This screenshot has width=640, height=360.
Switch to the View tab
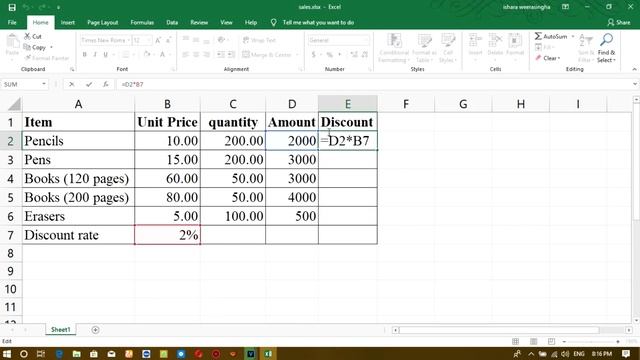click(x=226, y=22)
